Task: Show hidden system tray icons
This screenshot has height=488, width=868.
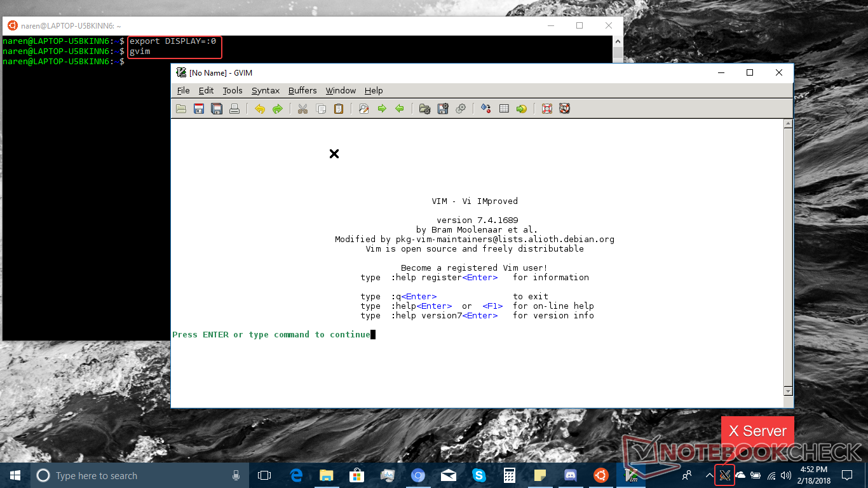Action: pyautogui.click(x=709, y=475)
